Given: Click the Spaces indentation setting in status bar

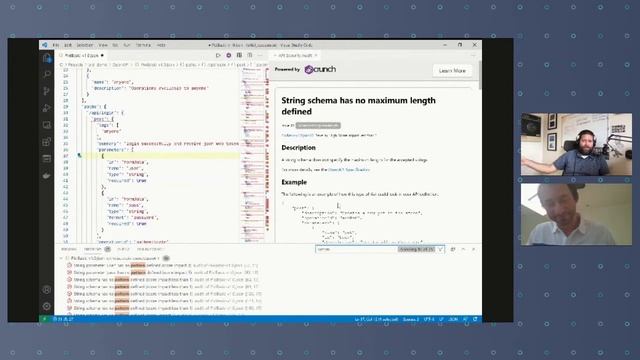Looking at the screenshot, I should pos(411,319).
